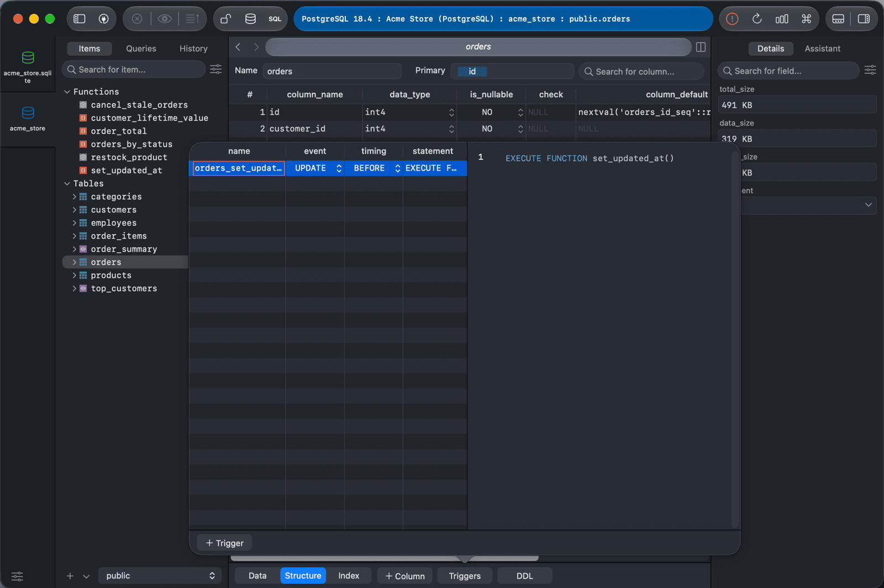Viewport: 884px width, 588px height.
Task: Click the lock icon in toolbar
Action: (x=225, y=19)
